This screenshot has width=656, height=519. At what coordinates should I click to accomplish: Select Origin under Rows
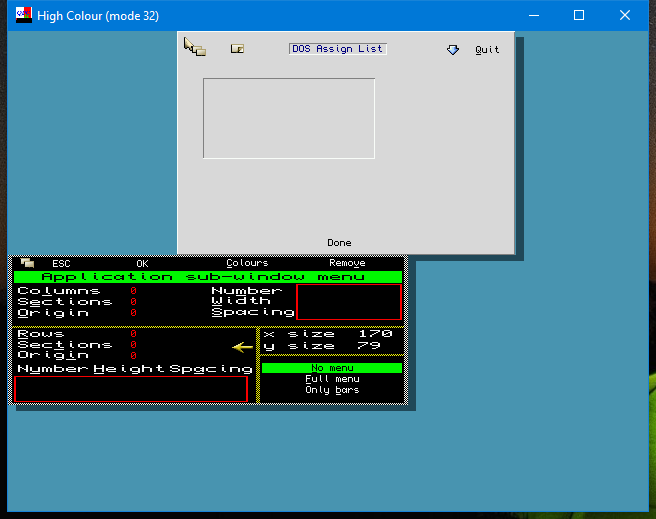click(53, 355)
